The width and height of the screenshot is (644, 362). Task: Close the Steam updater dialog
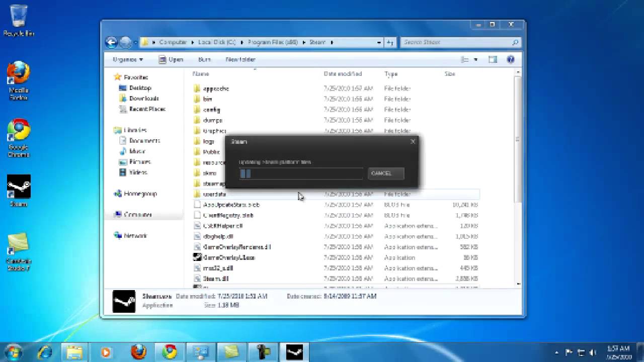pyautogui.click(x=413, y=141)
